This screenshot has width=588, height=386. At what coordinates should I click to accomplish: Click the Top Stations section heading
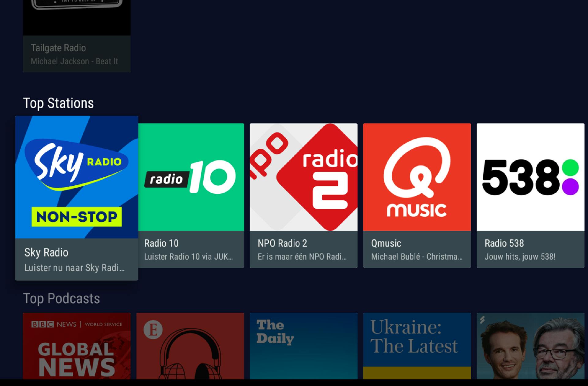(x=58, y=103)
